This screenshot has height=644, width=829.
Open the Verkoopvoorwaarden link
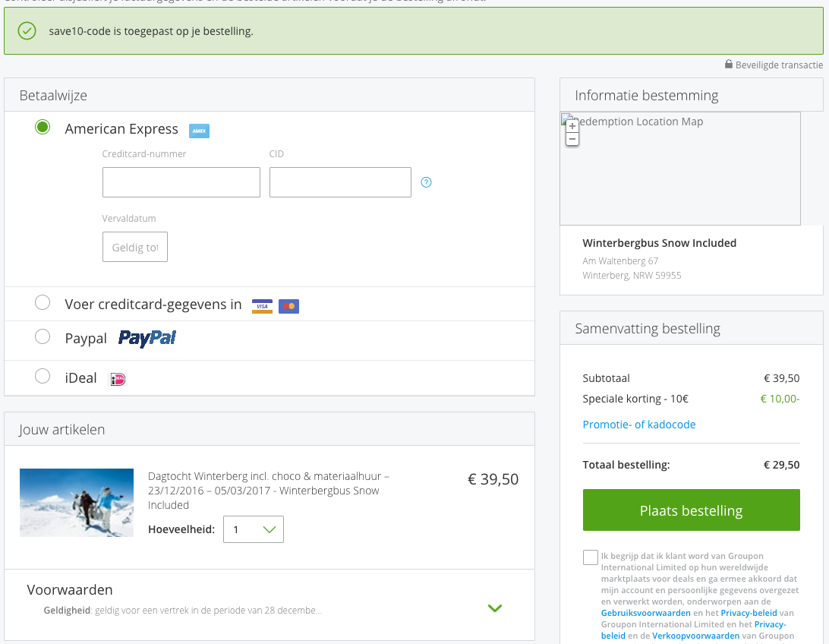pos(695,636)
